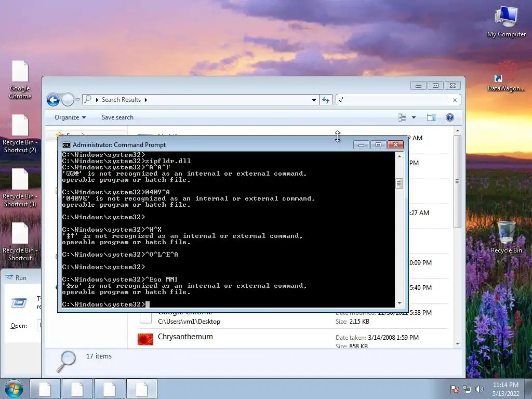Select the Recycle Bin desktop icon
Screen dimensions: 532x399
[x=506, y=236]
